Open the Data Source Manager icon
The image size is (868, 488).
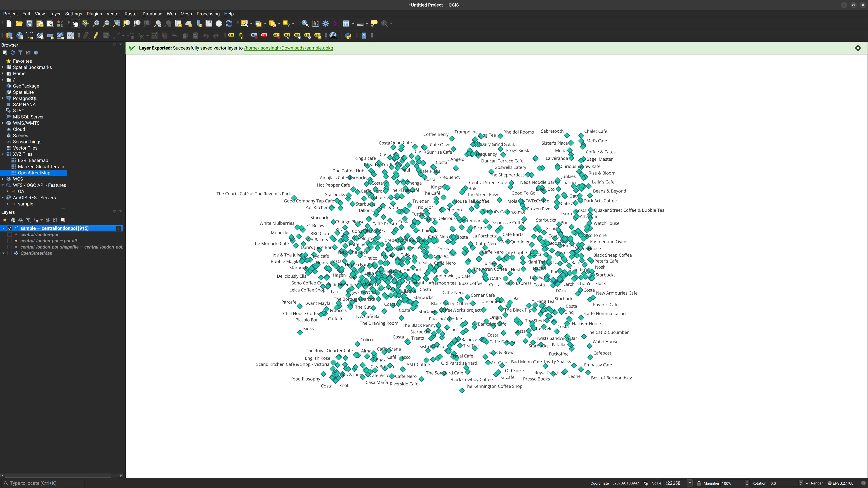[9, 36]
